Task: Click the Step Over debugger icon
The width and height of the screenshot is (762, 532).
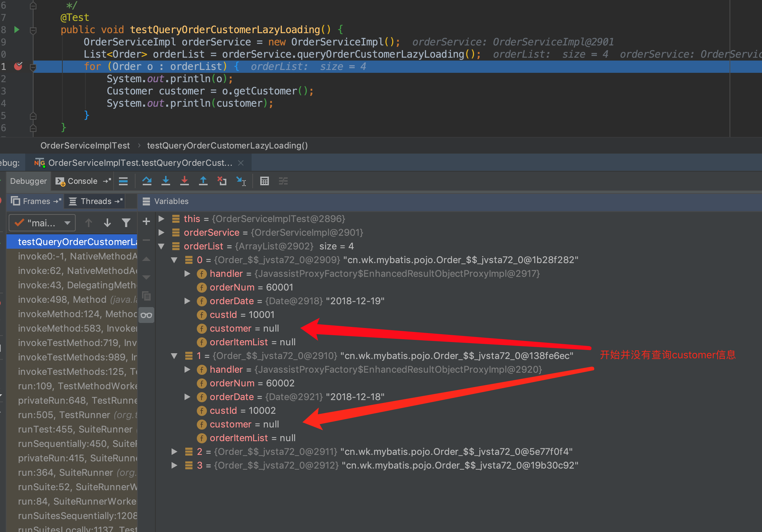Action: pyautogui.click(x=147, y=181)
